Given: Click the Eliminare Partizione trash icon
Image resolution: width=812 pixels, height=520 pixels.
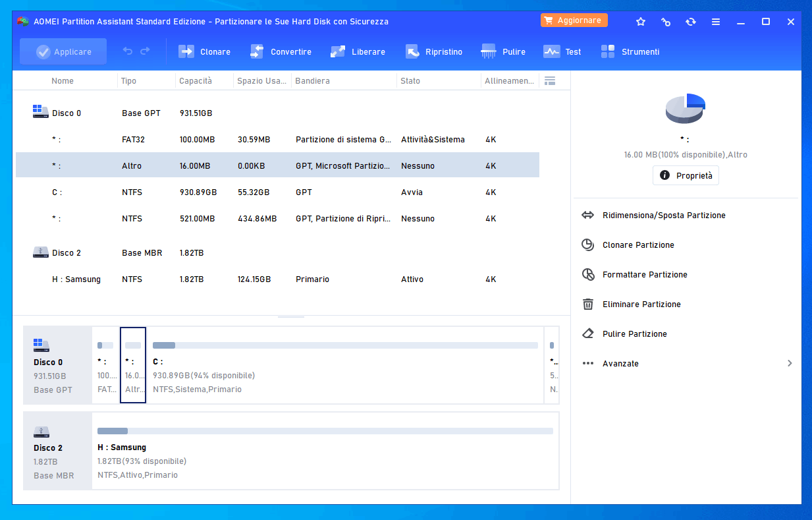Looking at the screenshot, I should (588, 304).
